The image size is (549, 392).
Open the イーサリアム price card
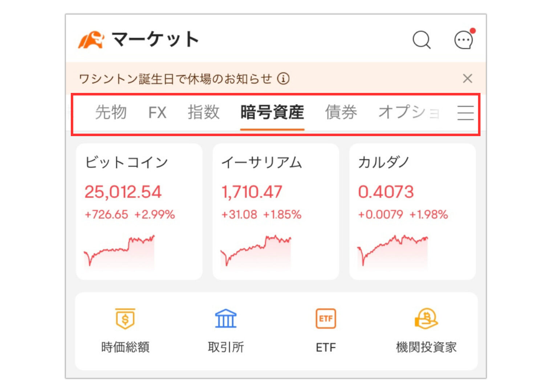(276, 212)
